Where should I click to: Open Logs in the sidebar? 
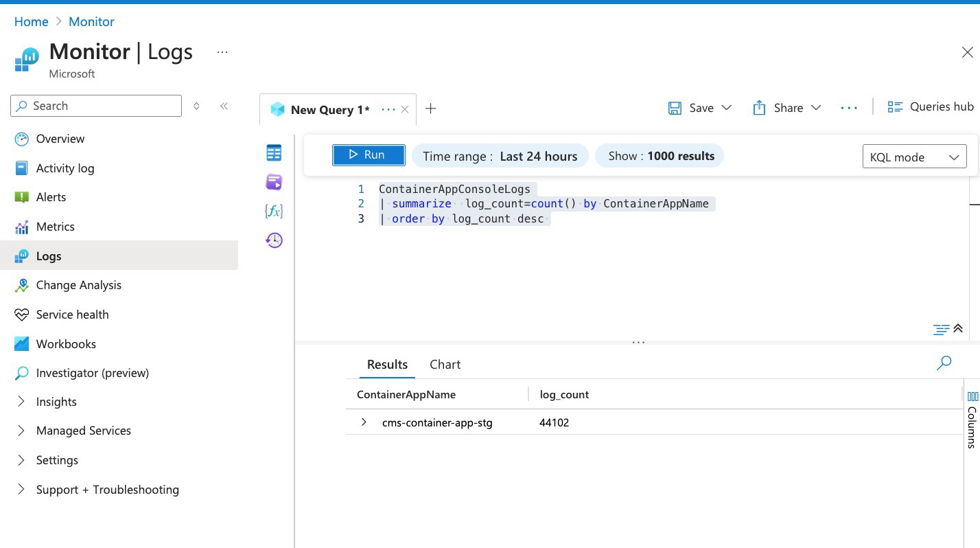(x=119, y=256)
